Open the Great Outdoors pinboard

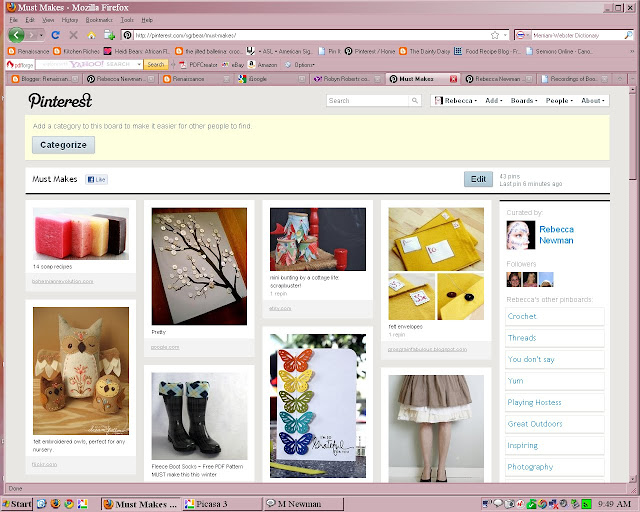[555, 424]
